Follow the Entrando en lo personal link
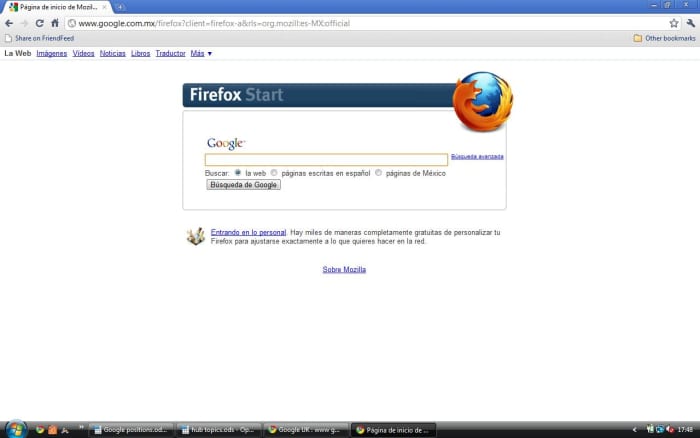Viewport: 700px width, 438px height. point(248,233)
